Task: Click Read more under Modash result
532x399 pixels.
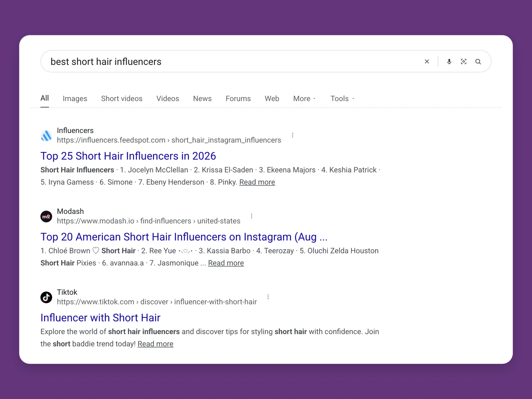Action: pos(226,263)
